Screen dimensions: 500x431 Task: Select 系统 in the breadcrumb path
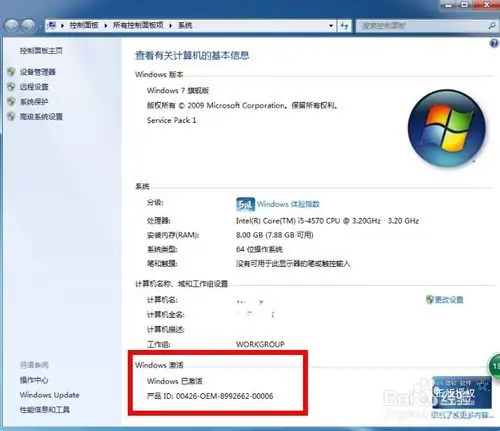tap(185, 25)
